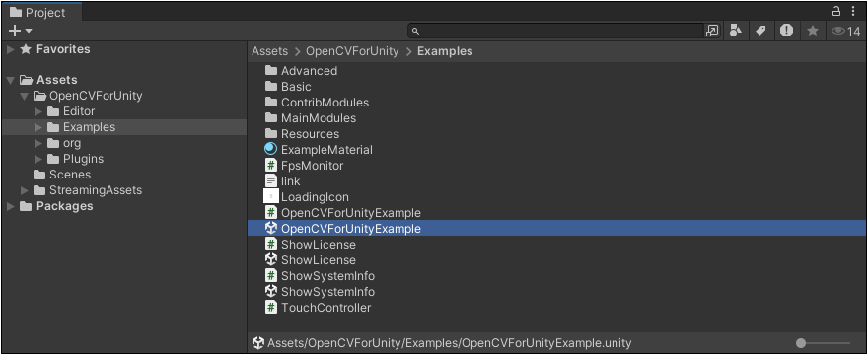Image resolution: width=868 pixels, height=355 pixels.
Task: Collapse the OpenCVForUnity folder tree arrow
Action: [x=24, y=96]
